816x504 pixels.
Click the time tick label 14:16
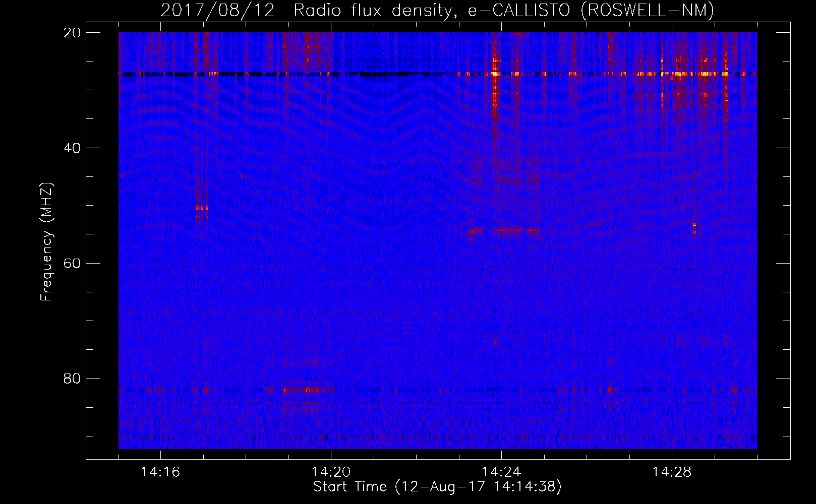click(x=160, y=472)
